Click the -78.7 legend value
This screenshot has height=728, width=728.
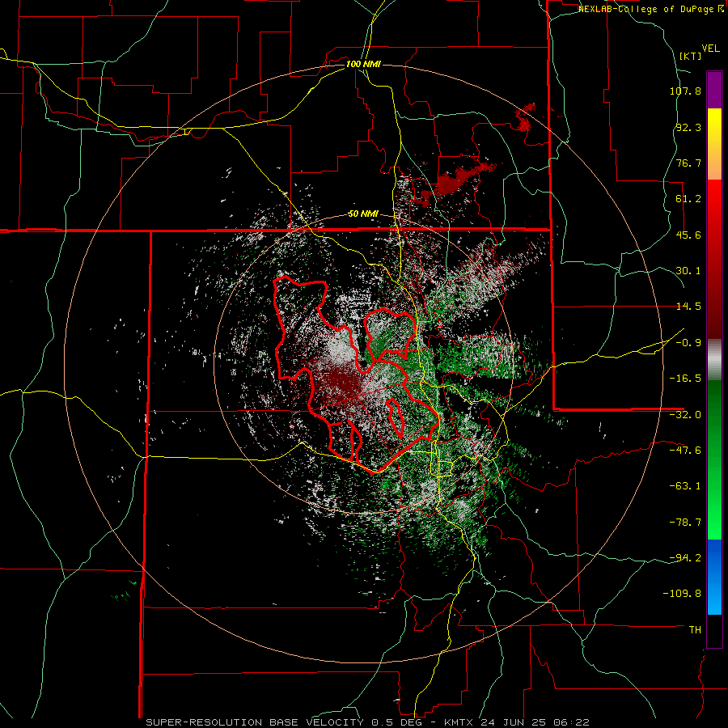685,523
